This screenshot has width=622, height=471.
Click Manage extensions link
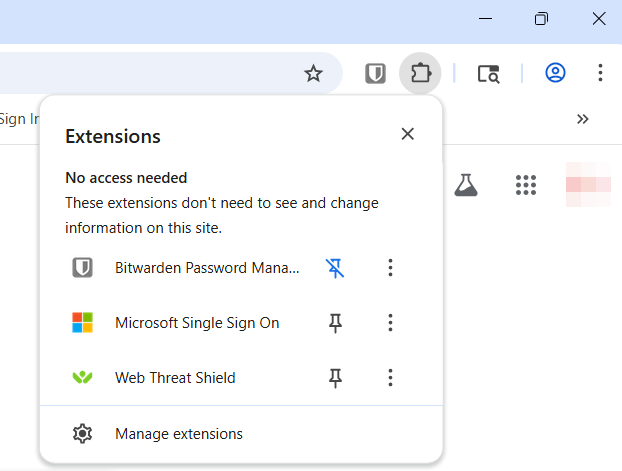tap(179, 434)
